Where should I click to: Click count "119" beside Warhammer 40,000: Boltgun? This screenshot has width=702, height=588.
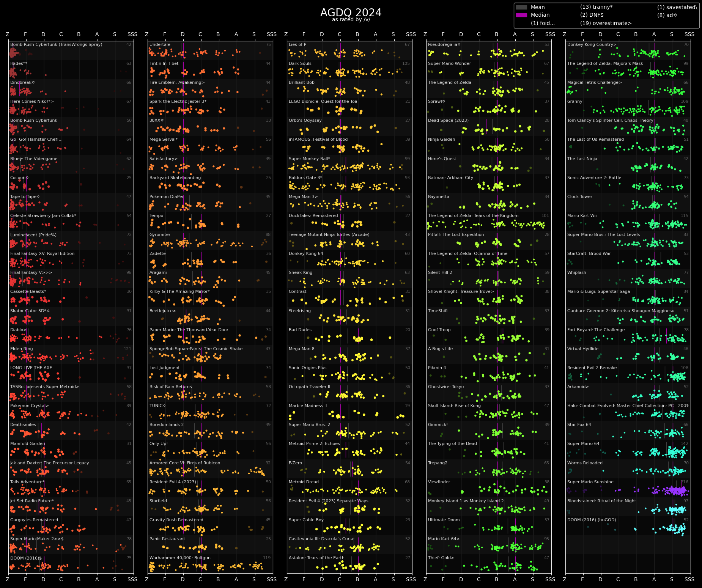tap(267, 558)
